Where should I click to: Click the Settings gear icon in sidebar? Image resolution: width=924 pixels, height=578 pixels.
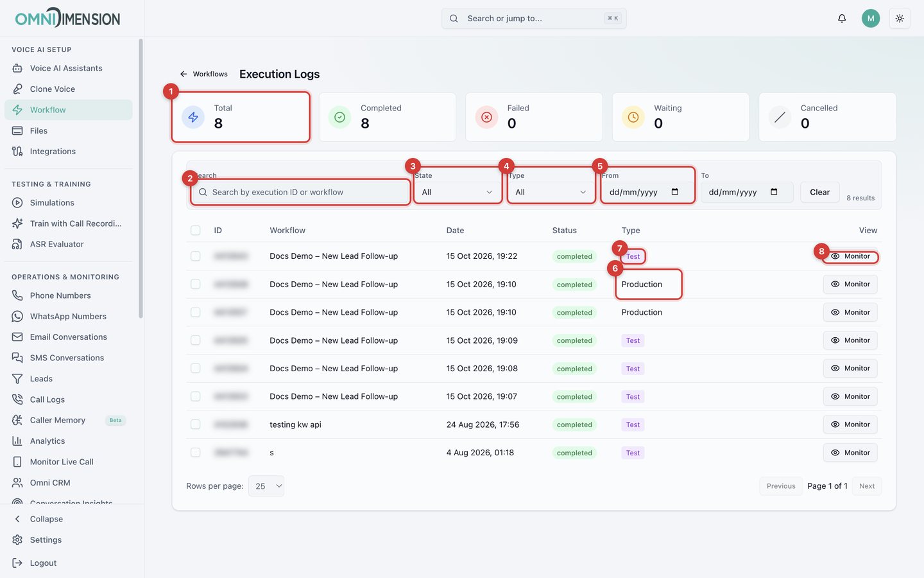click(17, 540)
